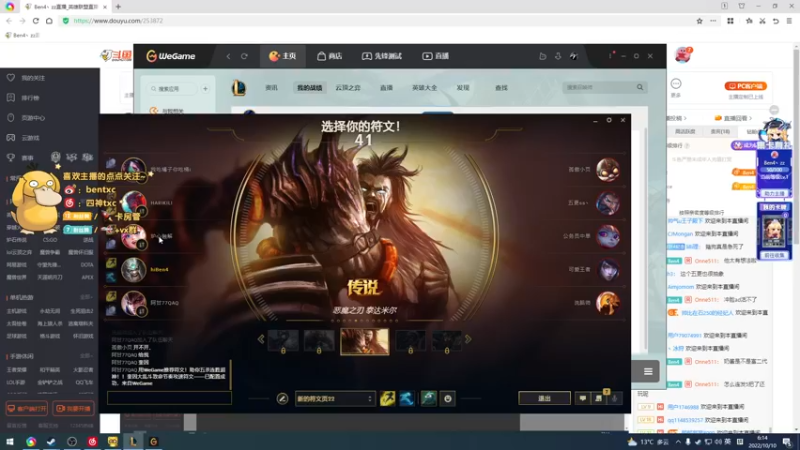Open 赛事 in Douyu sidebar
Image resolution: width=800 pixels, height=450 pixels.
pyautogui.click(x=27, y=158)
